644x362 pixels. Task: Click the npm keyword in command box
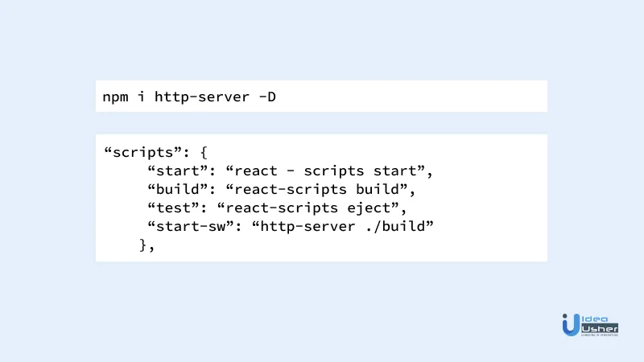115,97
